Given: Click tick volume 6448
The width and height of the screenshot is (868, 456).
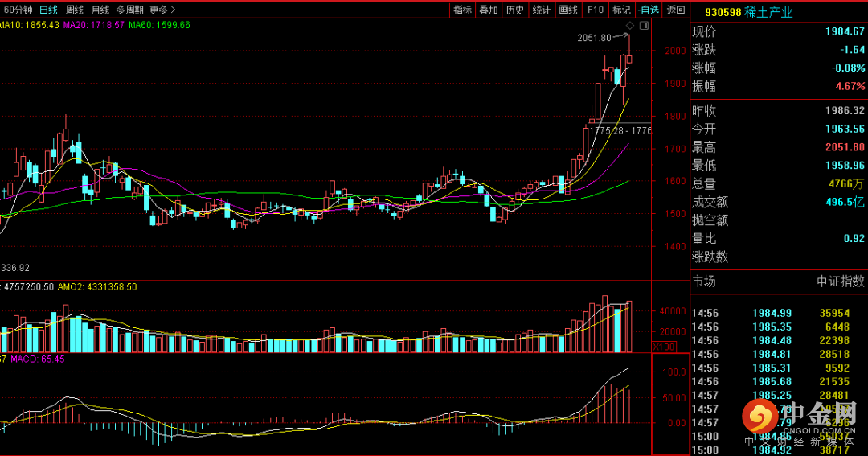Looking at the screenshot, I should pyautogui.click(x=837, y=327).
